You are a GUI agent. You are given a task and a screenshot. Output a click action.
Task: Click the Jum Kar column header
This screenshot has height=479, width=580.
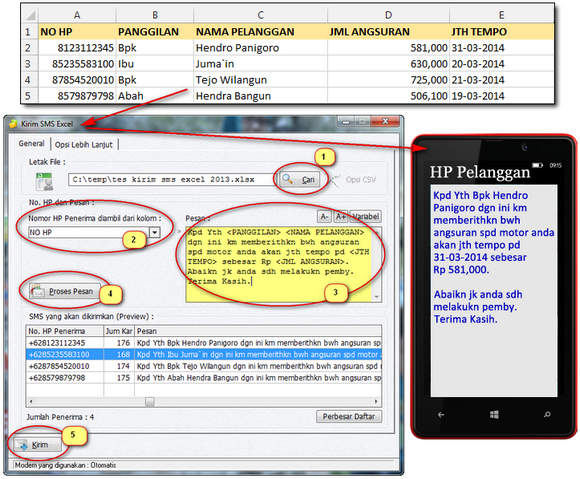119,331
